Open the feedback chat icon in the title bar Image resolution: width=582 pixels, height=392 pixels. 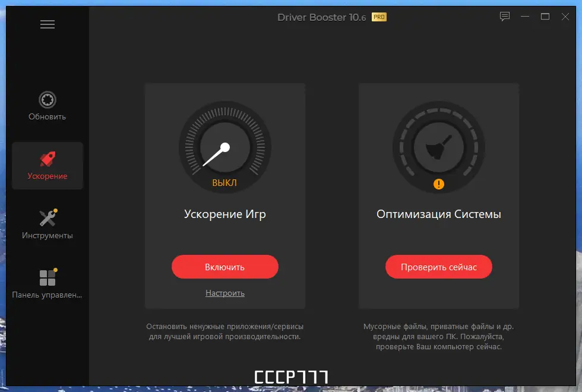pyautogui.click(x=505, y=17)
